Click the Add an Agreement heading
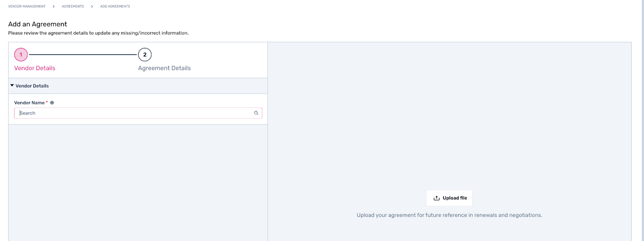This screenshot has width=644, height=241. pyautogui.click(x=38, y=24)
